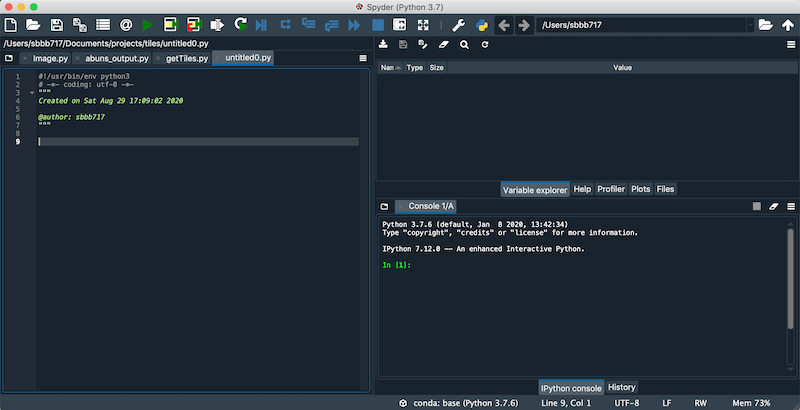Save data in Variable explorer
Viewport: 800px width, 410px height.
pos(403,44)
